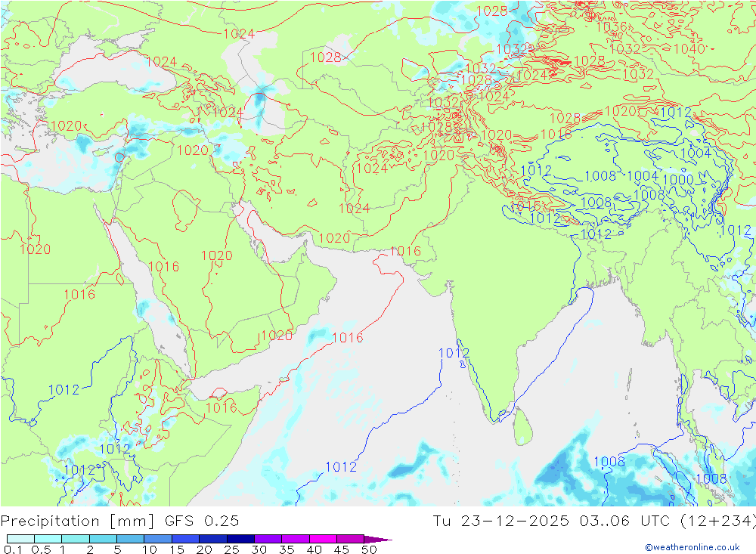This screenshot has width=756, height=554.
Task: Click the '1012' label near India's southwest coast
Action: pos(454,354)
